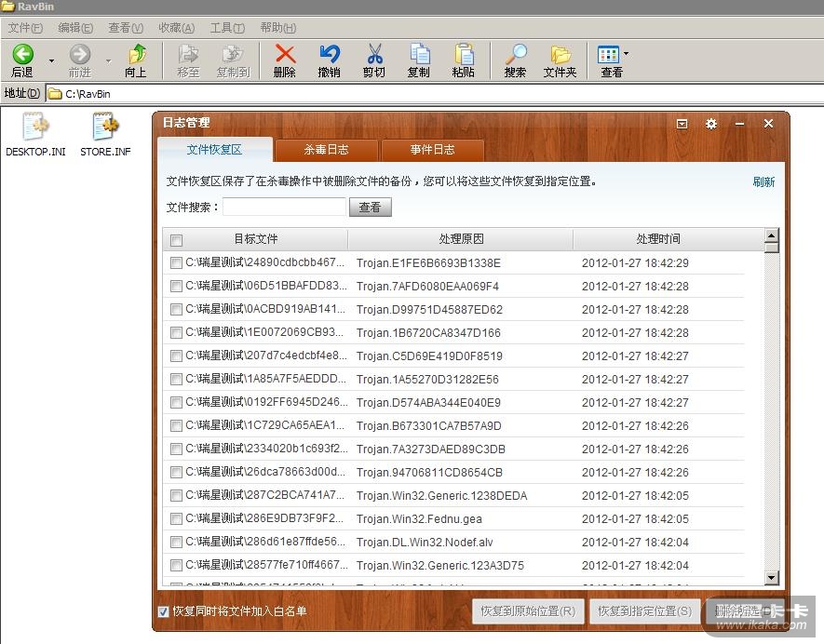Open the Forward button history dropdown arrow
The image size is (824, 644).
pos(108,60)
